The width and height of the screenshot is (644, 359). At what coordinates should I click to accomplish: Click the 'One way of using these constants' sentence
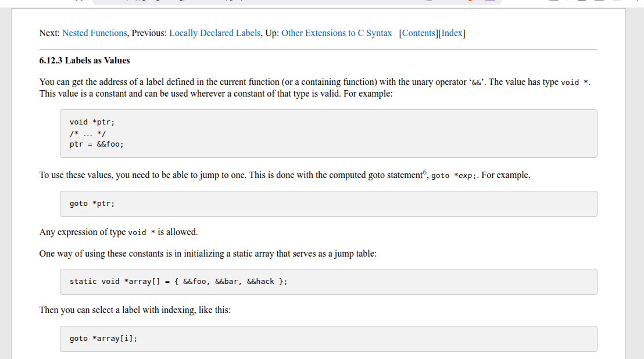(x=208, y=254)
